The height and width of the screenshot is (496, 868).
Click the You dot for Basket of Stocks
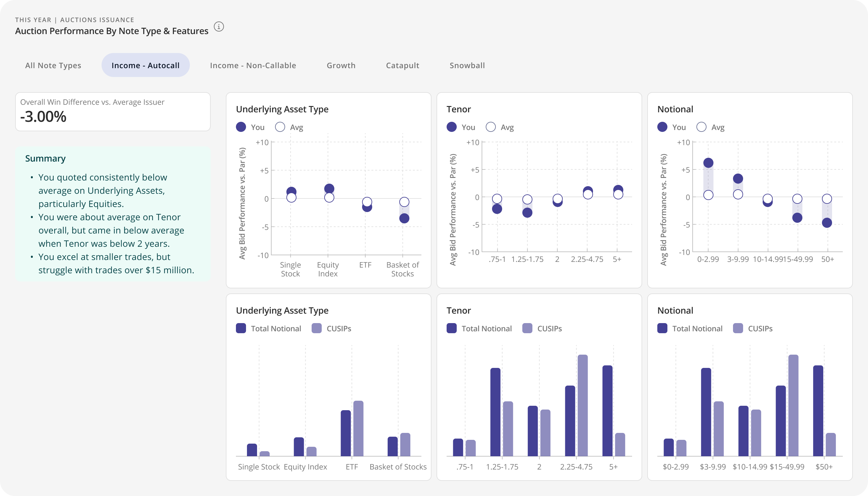click(404, 218)
